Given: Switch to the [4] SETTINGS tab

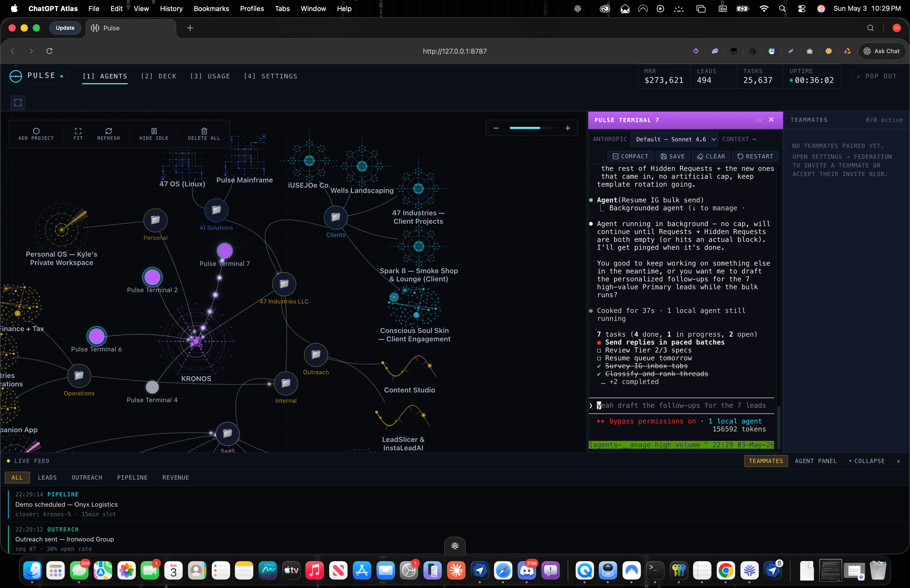Looking at the screenshot, I should 270,76.
